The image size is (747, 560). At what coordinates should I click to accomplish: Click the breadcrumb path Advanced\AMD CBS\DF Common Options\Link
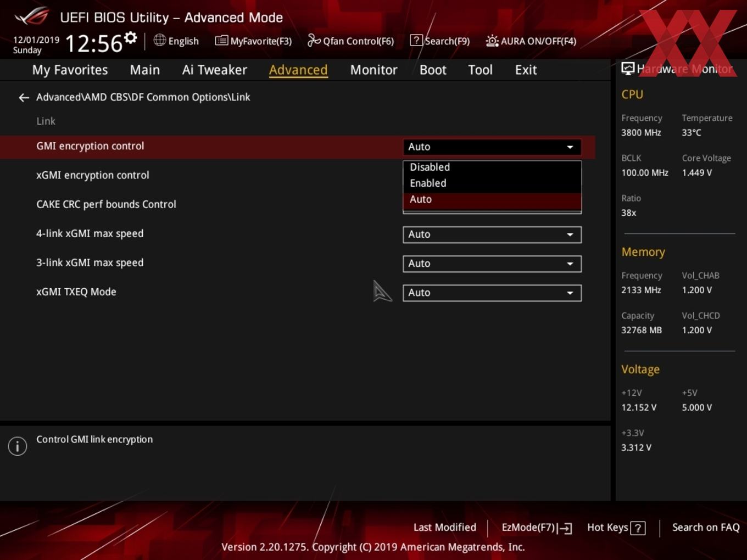(143, 97)
